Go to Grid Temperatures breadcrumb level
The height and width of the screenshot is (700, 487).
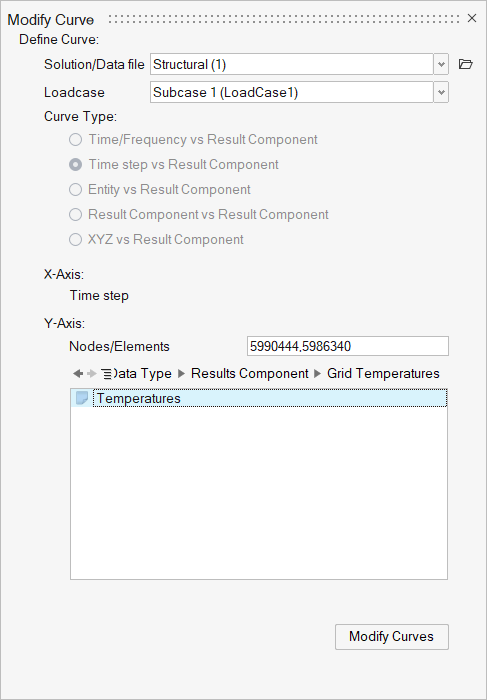click(383, 374)
